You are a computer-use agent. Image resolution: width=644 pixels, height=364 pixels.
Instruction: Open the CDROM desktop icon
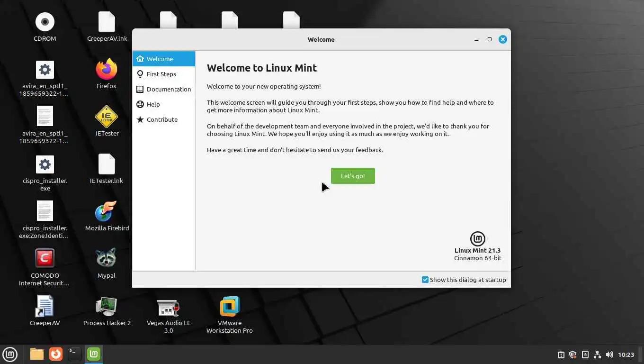point(45,22)
